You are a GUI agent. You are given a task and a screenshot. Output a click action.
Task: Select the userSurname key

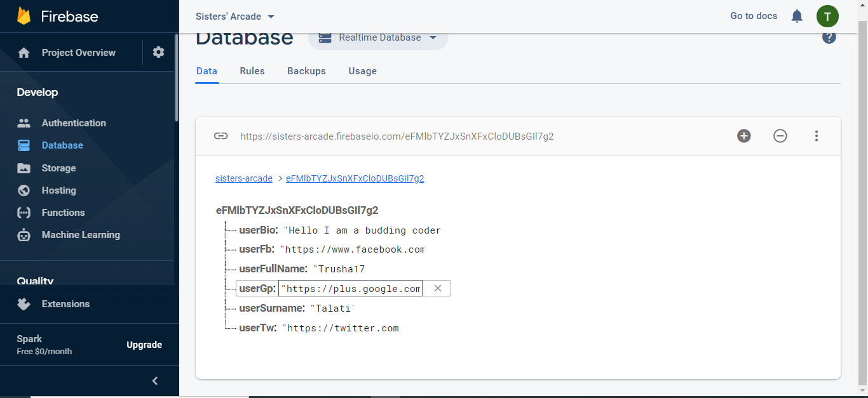(x=272, y=308)
